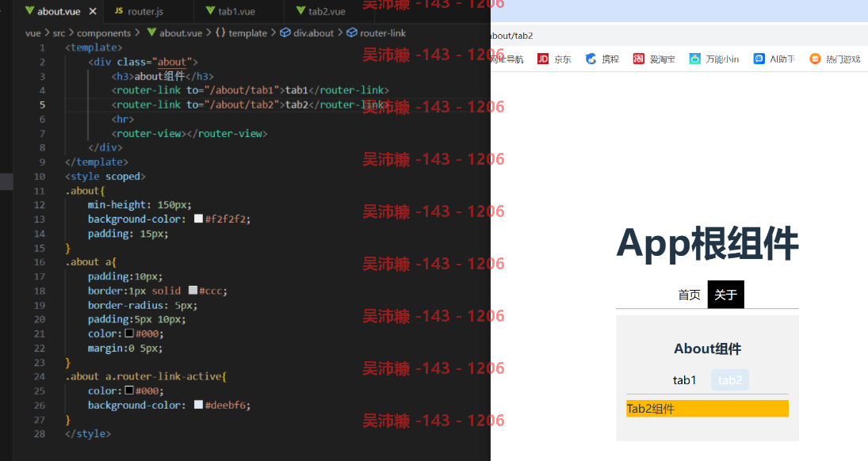
Task: Open the 爱淘宝 bookmark in browser
Action: [654, 59]
